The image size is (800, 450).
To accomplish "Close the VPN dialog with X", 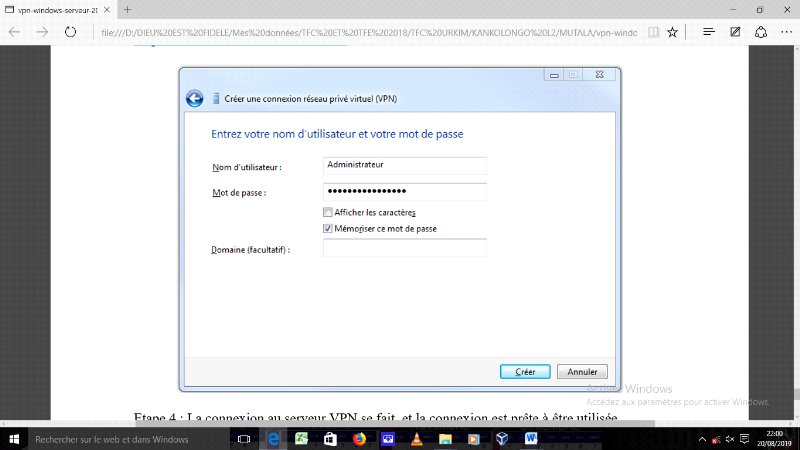I will pyautogui.click(x=599, y=74).
